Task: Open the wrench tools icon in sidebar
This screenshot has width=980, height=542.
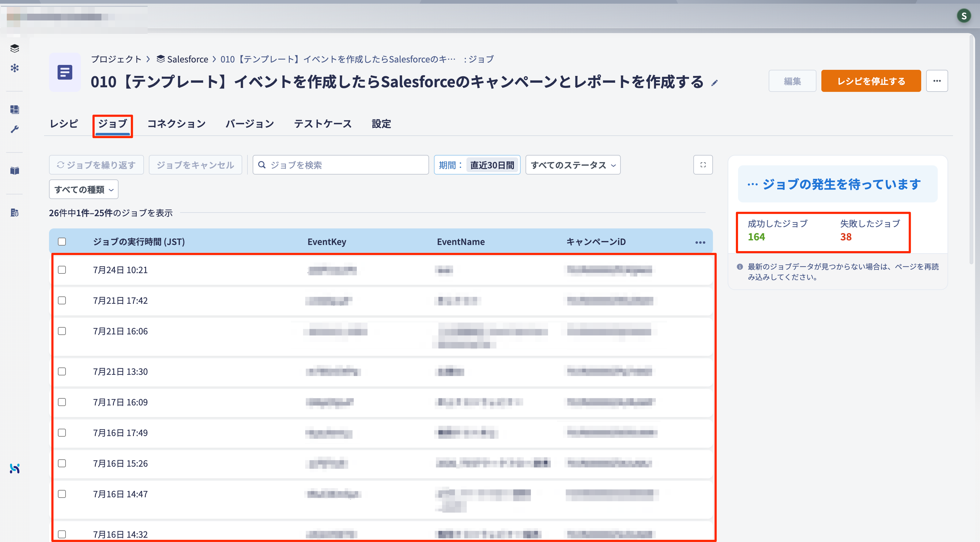Action: [x=14, y=129]
